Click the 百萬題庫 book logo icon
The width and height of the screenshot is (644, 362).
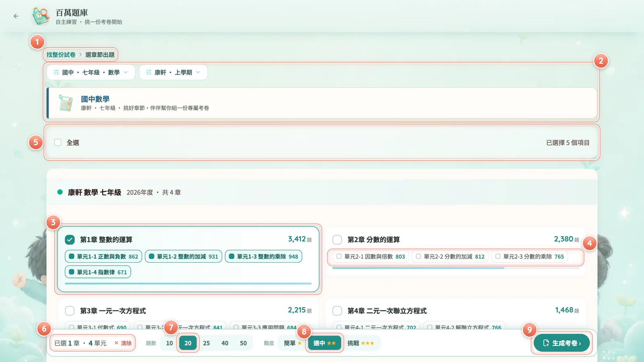pos(41,16)
